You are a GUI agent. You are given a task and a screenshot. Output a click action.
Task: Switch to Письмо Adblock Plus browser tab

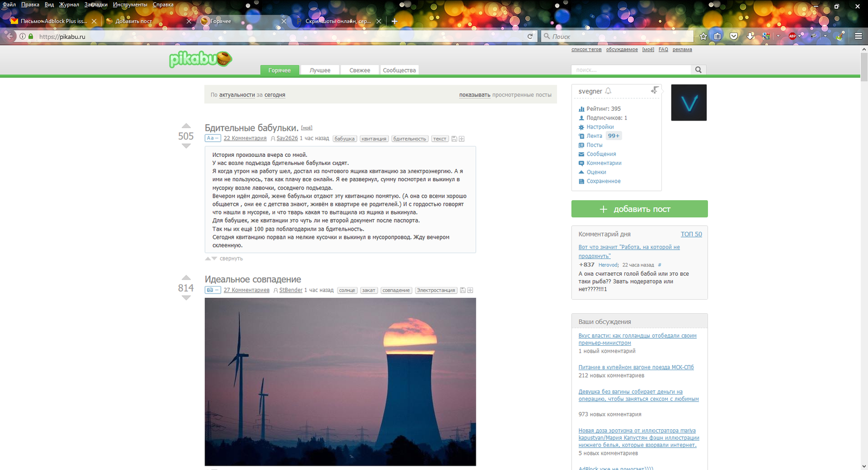54,21
